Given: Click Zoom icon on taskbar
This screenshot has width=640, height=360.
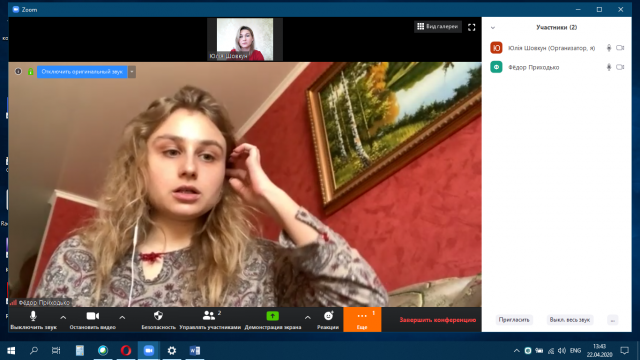Looking at the screenshot, I should pos(149,351).
